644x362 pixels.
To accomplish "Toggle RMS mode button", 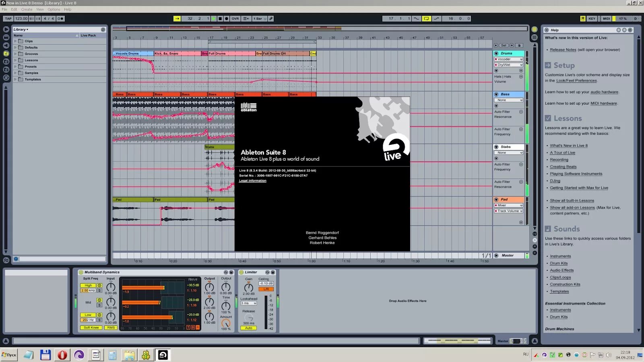I will point(111,328).
